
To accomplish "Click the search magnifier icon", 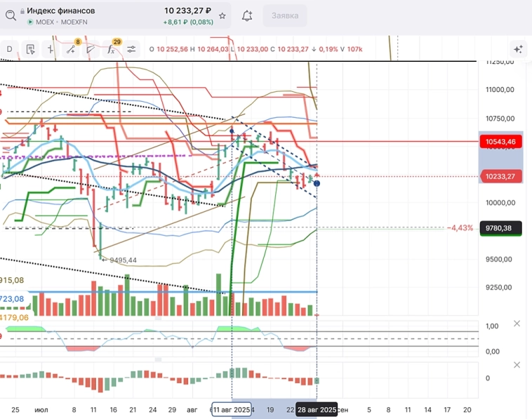I will coord(10,14).
